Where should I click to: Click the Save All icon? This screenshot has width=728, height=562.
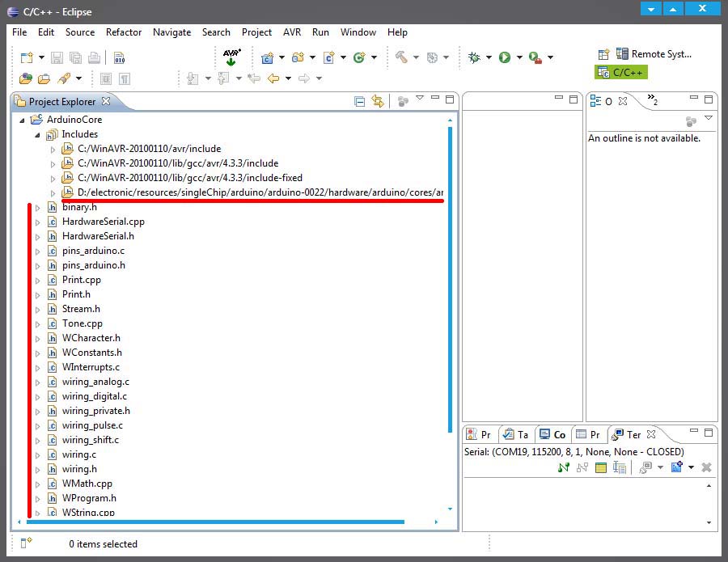tap(75, 57)
